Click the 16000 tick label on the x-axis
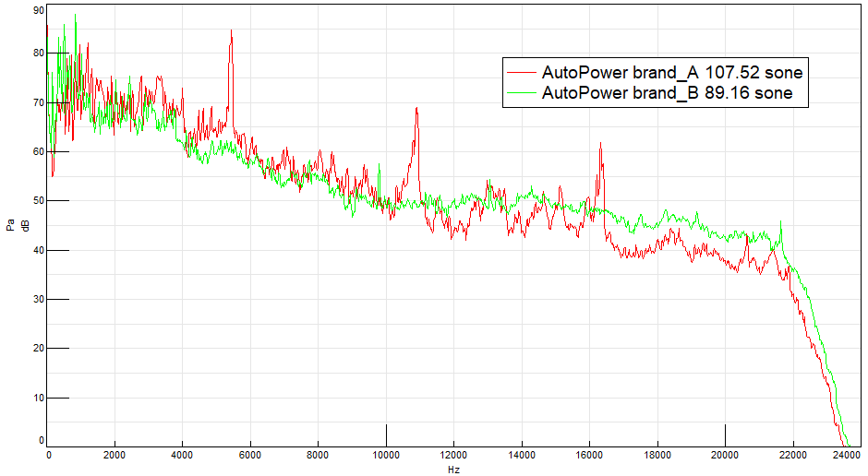The image size is (868, 476). (589, 454)
